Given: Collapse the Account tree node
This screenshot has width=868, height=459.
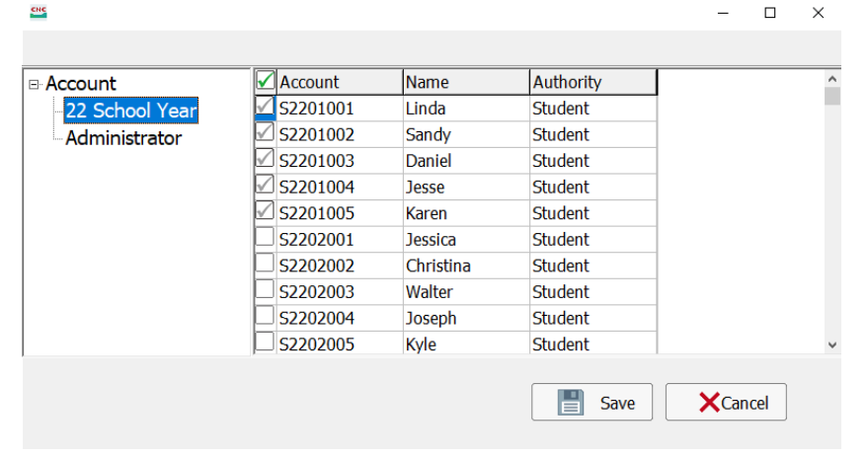Looking at the screenshot, I should [x=35, y=85].
